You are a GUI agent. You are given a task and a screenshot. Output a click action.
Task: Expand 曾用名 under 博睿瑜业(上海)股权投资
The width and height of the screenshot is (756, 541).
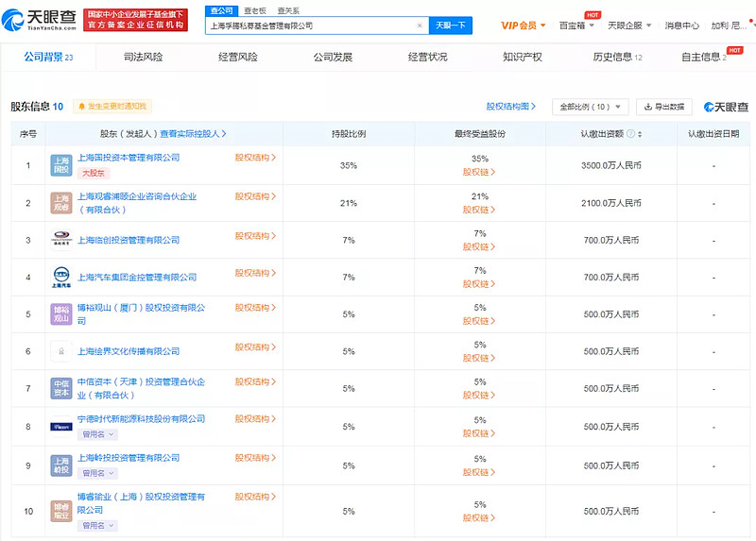pyautogui.click(x=97, y=525)
